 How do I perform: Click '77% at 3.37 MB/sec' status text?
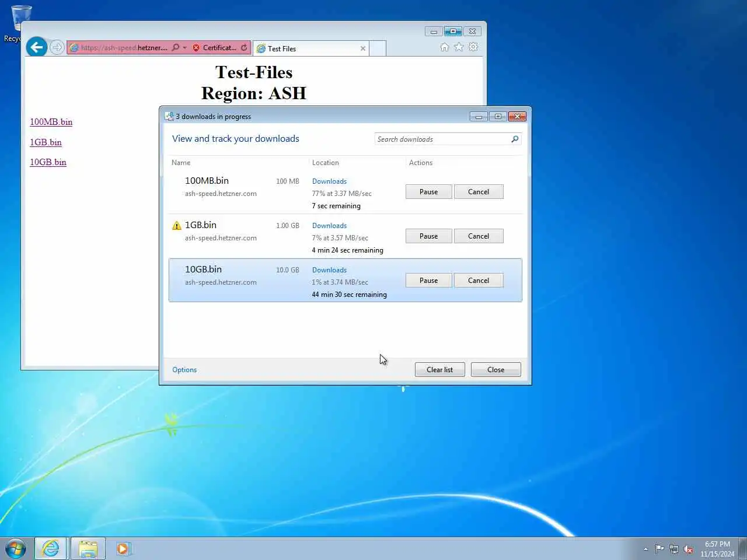tap(341, 194)
